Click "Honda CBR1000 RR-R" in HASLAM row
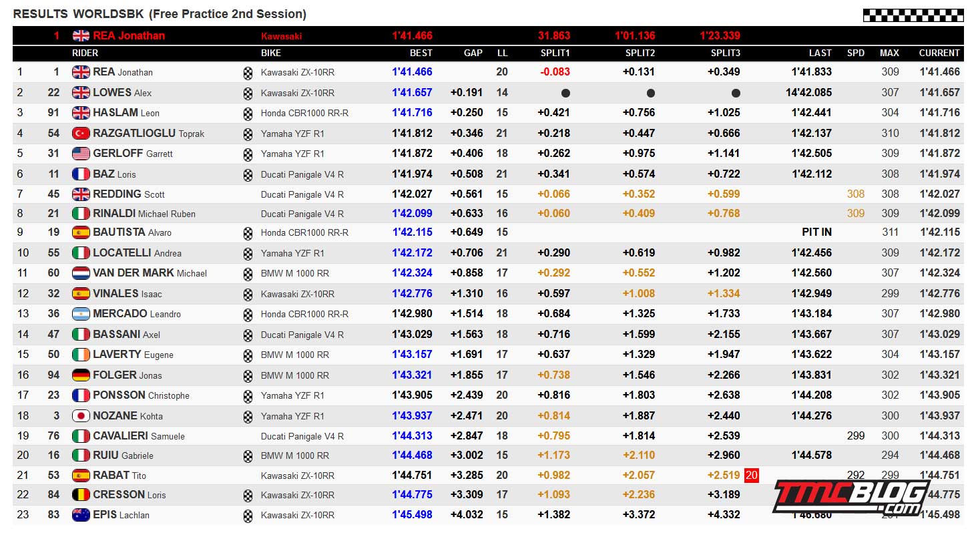The width and height of the screenshot is (980, 537). tap(305, 114)
